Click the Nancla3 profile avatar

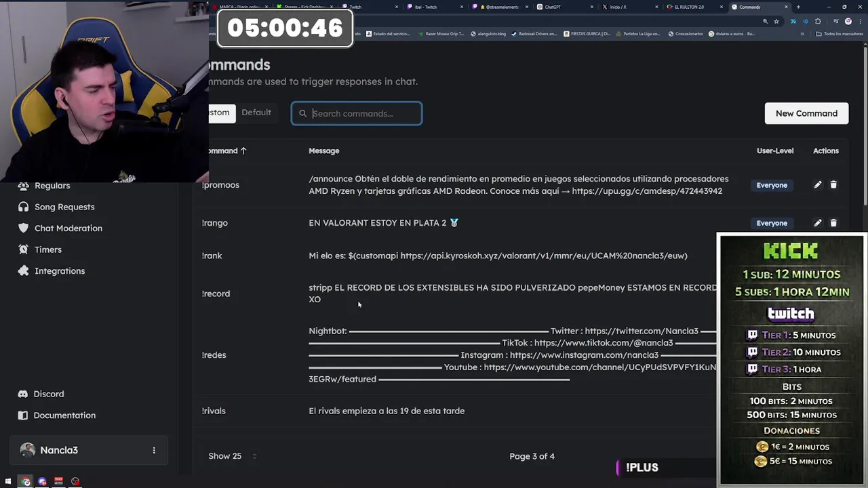(x=28, y=450)
